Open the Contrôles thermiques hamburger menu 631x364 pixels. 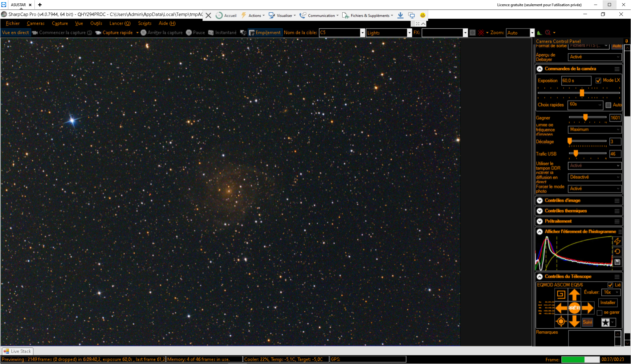[617, 211]
